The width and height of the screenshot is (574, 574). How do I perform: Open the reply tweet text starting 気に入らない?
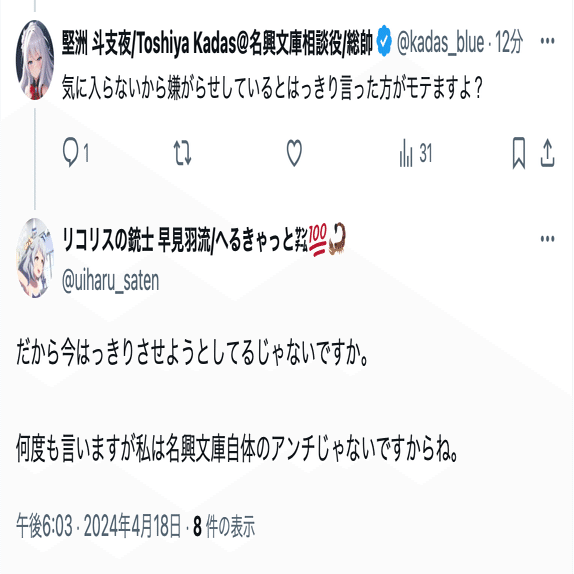[272, 88]
